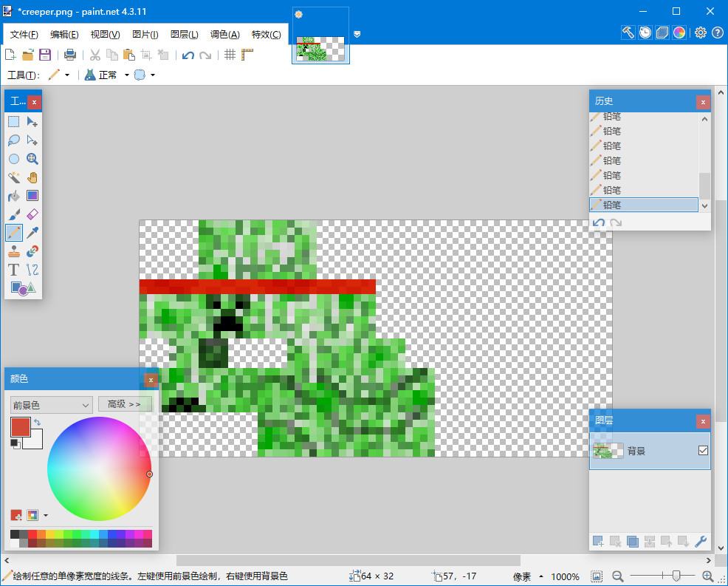Expand the image list dropdown arrow
Viewport: 728px width, 586px height.
coord(357,34)
